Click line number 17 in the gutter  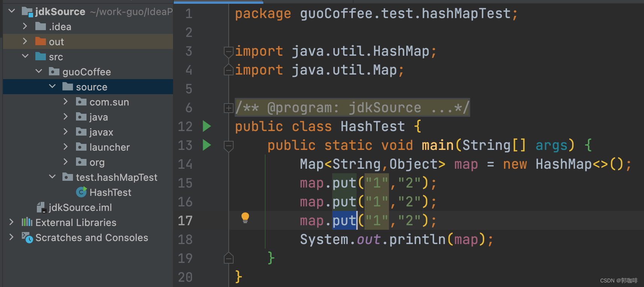[x=185, y=221]
